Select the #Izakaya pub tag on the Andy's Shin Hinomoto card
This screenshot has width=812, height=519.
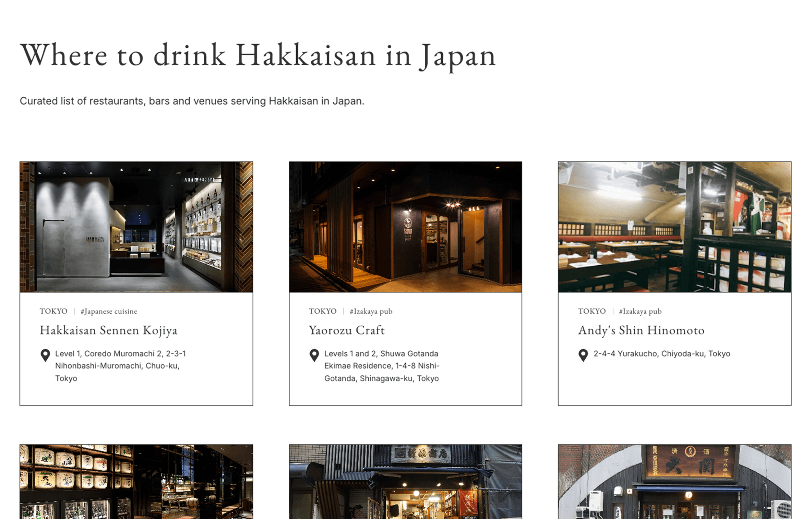(x=640, y=311)
